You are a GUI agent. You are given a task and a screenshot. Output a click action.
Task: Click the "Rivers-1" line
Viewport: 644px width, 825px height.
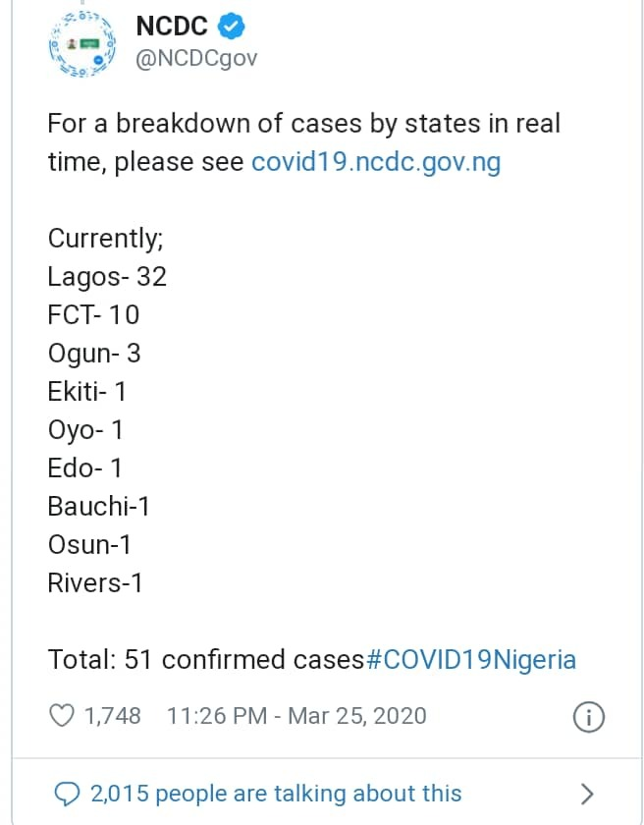tap(95, 582)
